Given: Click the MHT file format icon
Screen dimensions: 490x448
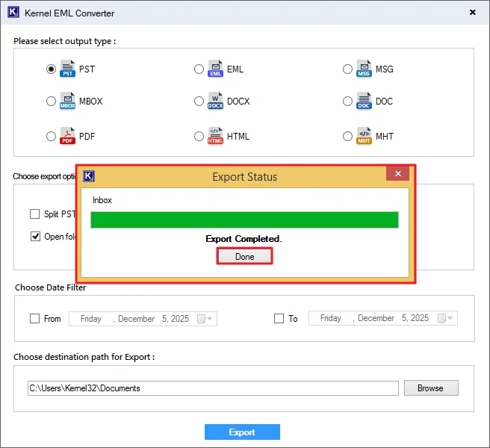Looking at the screenshot, I should [x=365, y=136].
